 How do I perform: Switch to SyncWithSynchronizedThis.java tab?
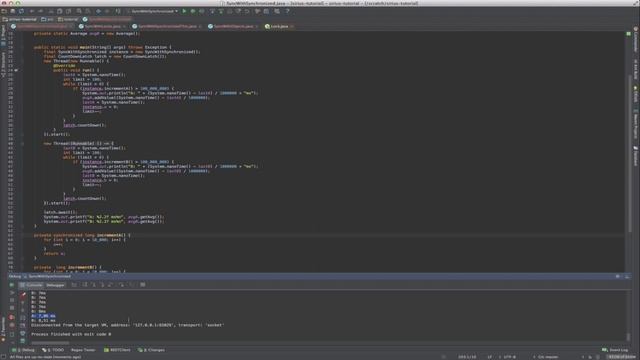pos(167,26)
